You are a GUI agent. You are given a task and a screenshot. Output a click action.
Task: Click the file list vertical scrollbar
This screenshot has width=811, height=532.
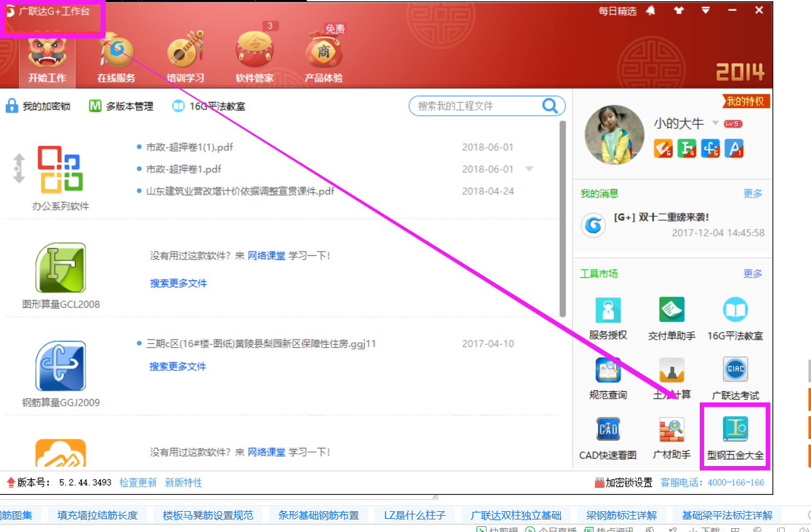click(563, 219)
